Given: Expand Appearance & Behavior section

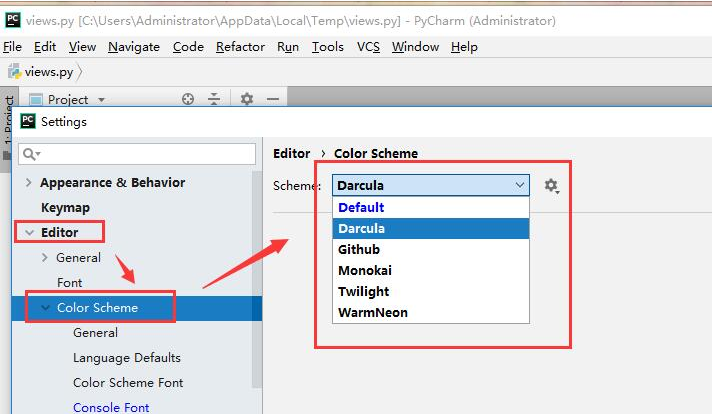Looking at the screenshot, I should [29, 183].
